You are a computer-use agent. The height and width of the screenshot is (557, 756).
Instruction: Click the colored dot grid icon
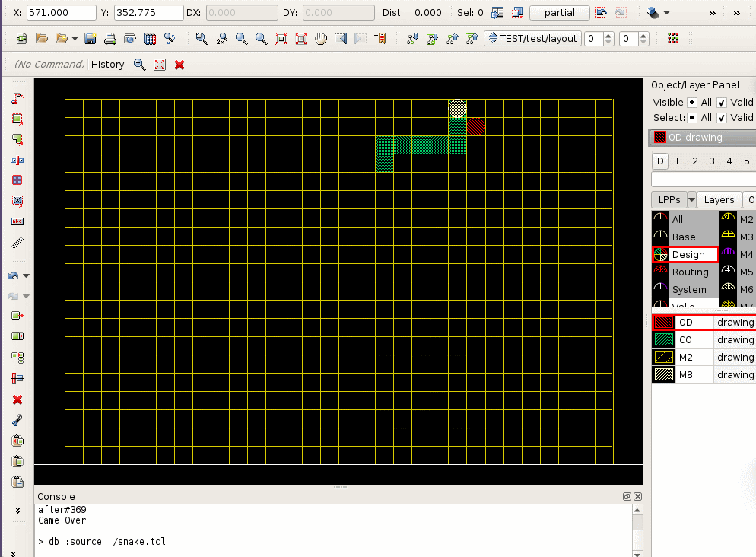[673, 39]
